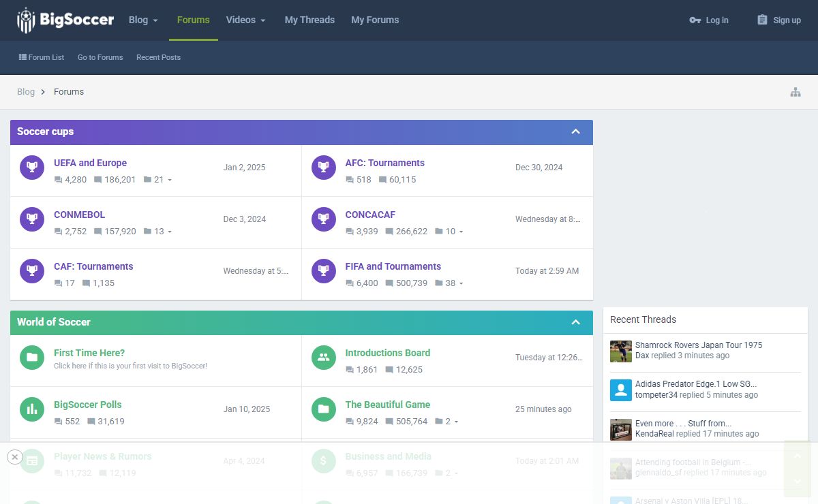
Task: Click the tompeter34 username link
Action: [x=656, y=395]
